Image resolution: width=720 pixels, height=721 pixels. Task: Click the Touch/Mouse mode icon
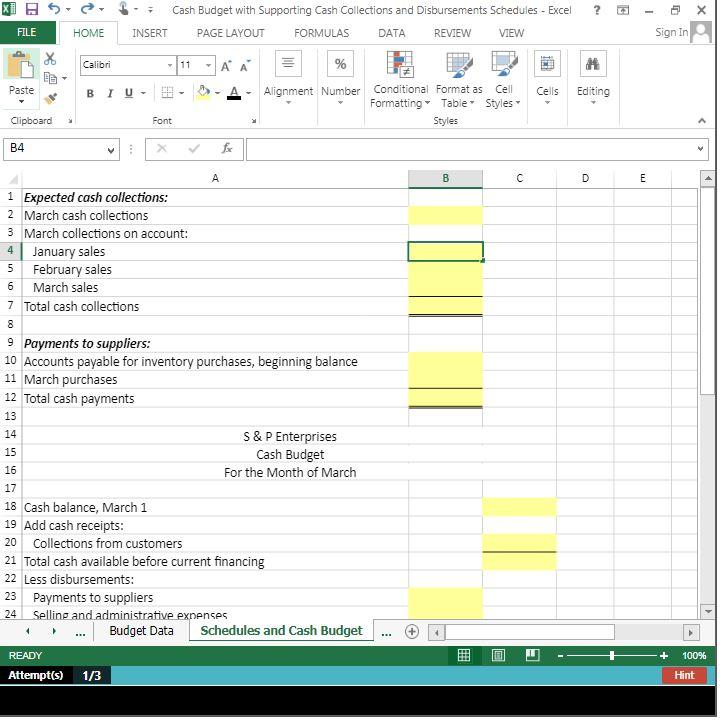[x=123, y=9]
